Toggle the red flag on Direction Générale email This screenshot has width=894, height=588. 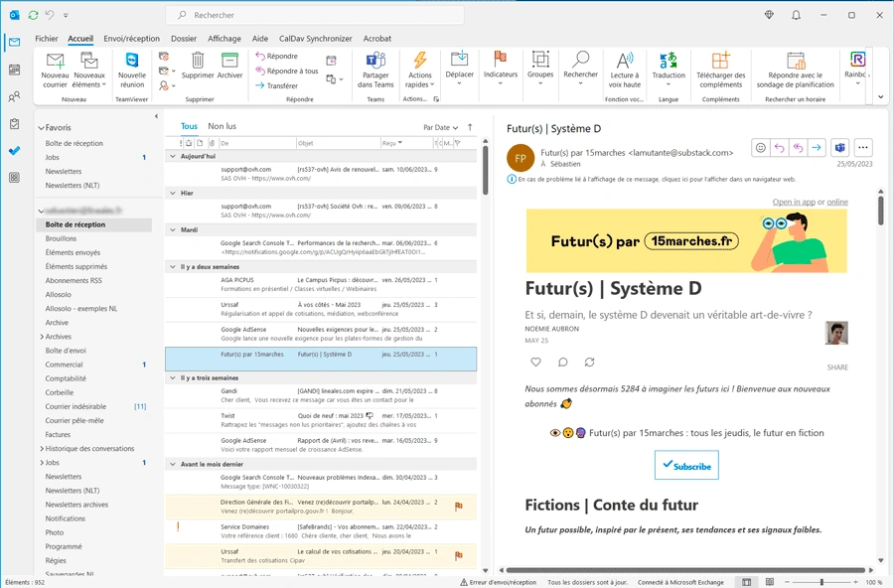click(458, 506)
